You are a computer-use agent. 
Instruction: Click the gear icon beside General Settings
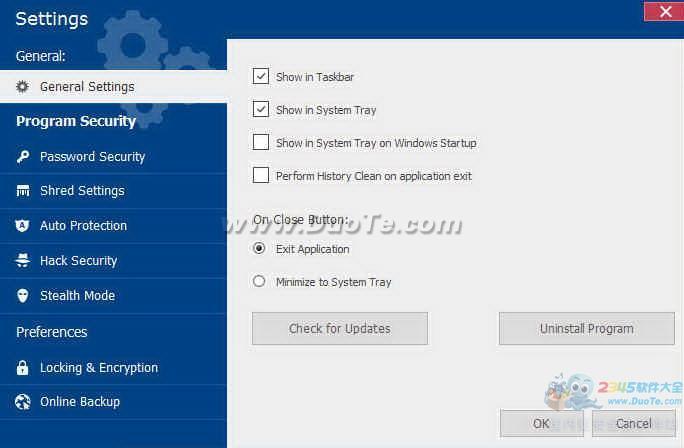point(22,87)
